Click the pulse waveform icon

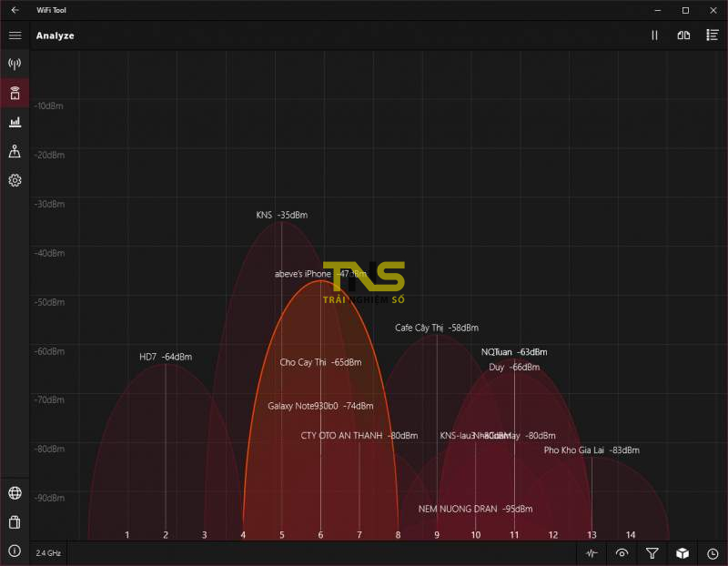pos(591,553)
